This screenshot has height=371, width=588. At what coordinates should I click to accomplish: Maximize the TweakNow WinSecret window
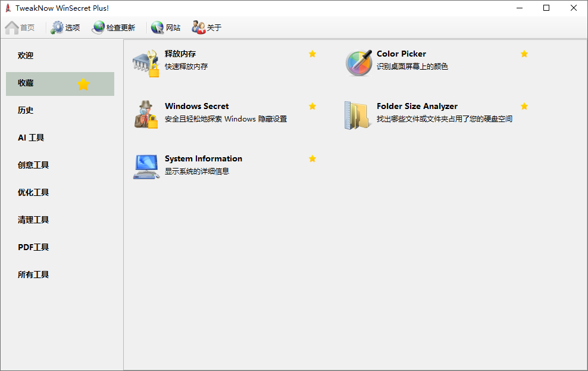coord(546,8)
